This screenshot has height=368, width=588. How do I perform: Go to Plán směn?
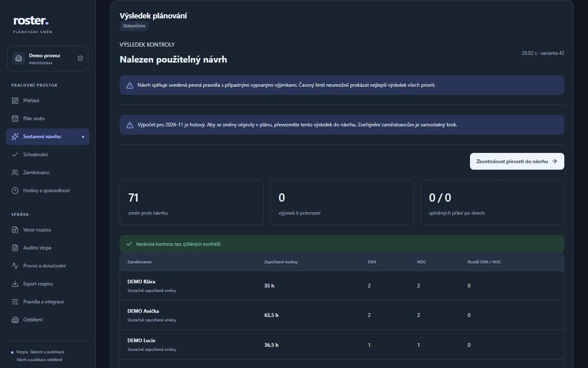(48, 119)
